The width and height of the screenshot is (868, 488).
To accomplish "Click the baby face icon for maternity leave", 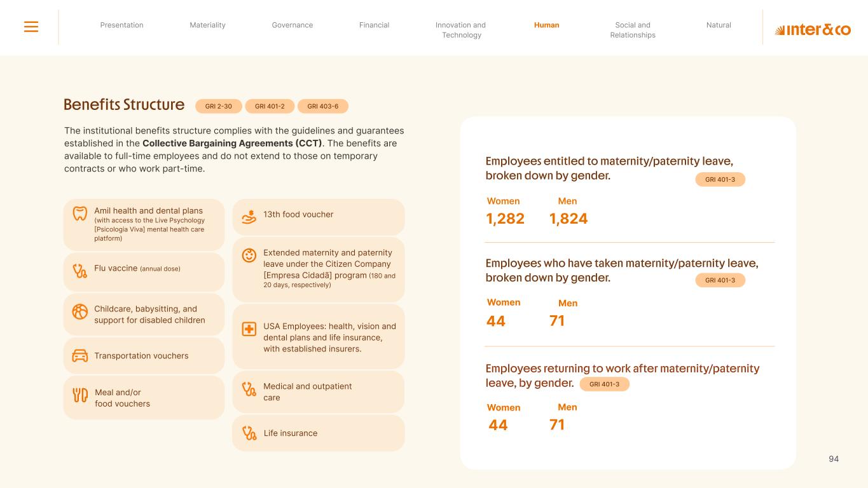I will coord(249,255).
